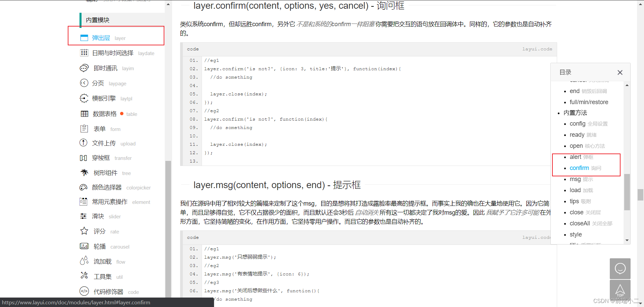Go to 即时通讯 layim module
Image resolution: width=644 pixels, height=307 pixels.
click(114, 68)
